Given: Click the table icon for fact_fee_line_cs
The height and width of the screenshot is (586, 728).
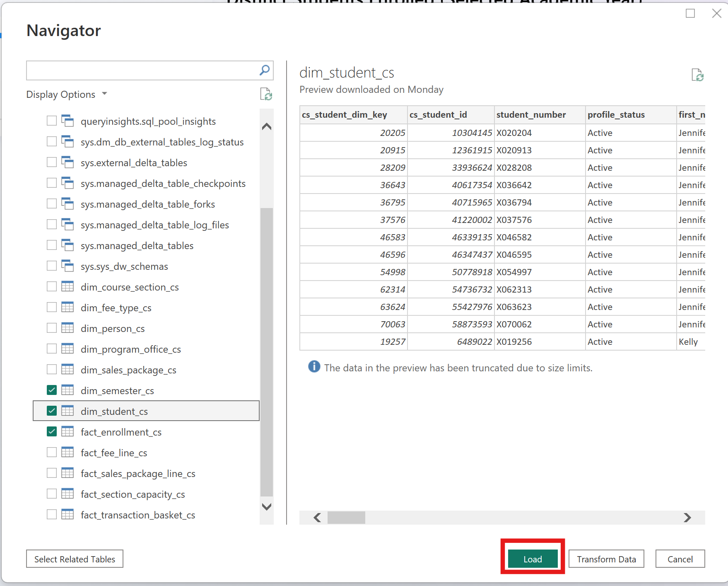Looking at the screenshot, I should [67, 452].
